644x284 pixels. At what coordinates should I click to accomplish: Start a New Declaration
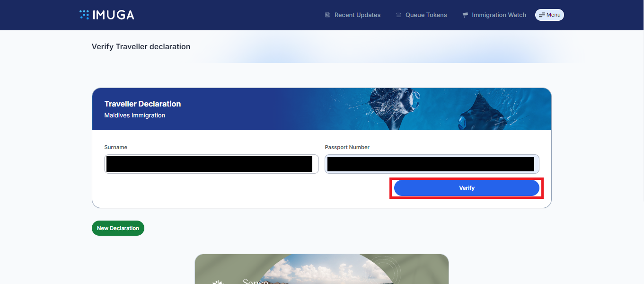point(118,228)
